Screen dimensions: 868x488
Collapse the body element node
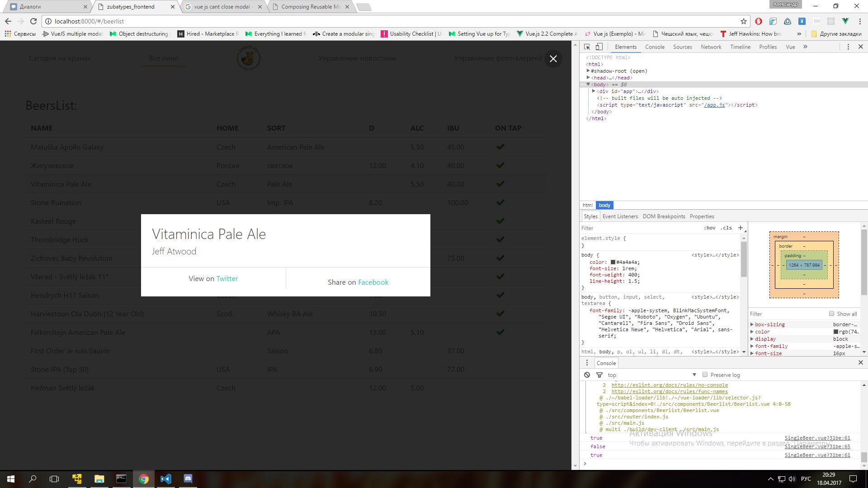(x=588, y=84)
